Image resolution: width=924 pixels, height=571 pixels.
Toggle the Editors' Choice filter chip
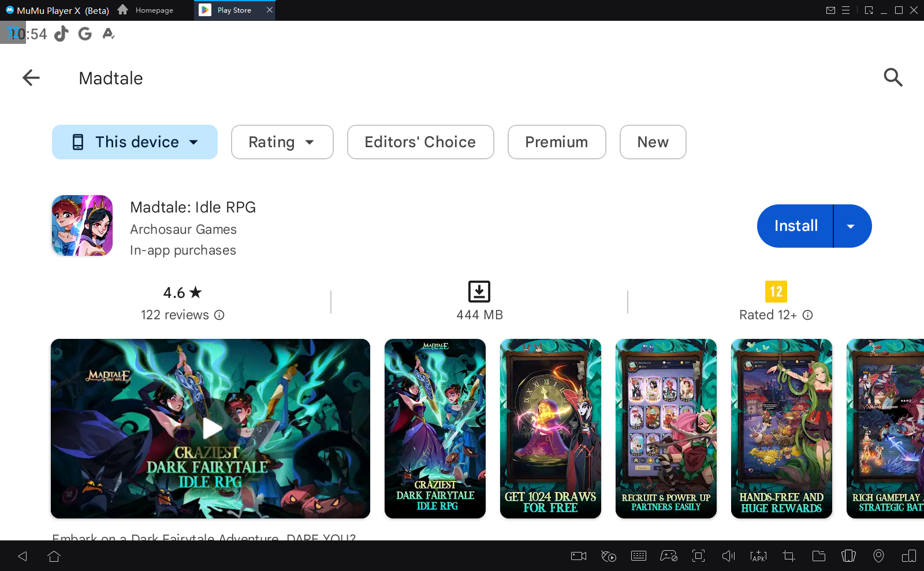[x=420, y=142]
